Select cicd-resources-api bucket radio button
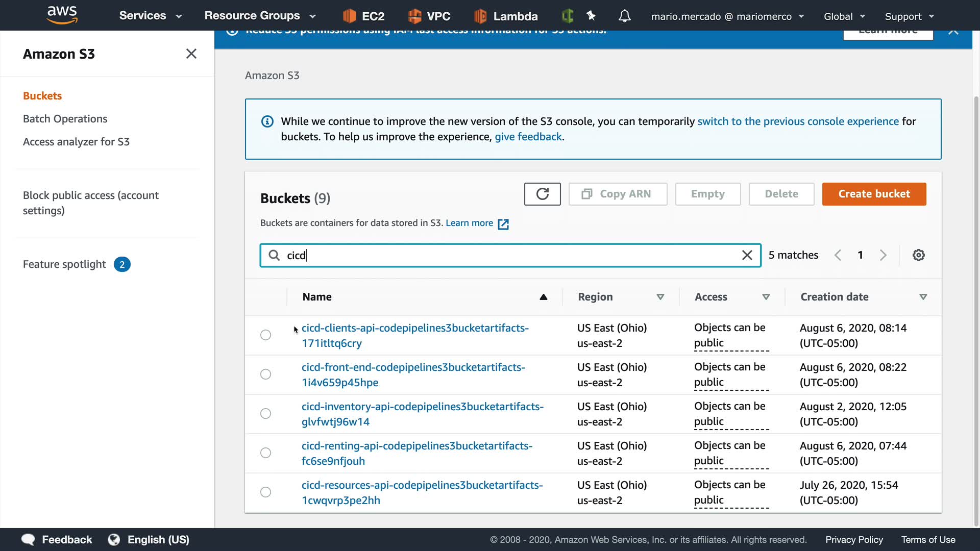 (x=265, y=492)
